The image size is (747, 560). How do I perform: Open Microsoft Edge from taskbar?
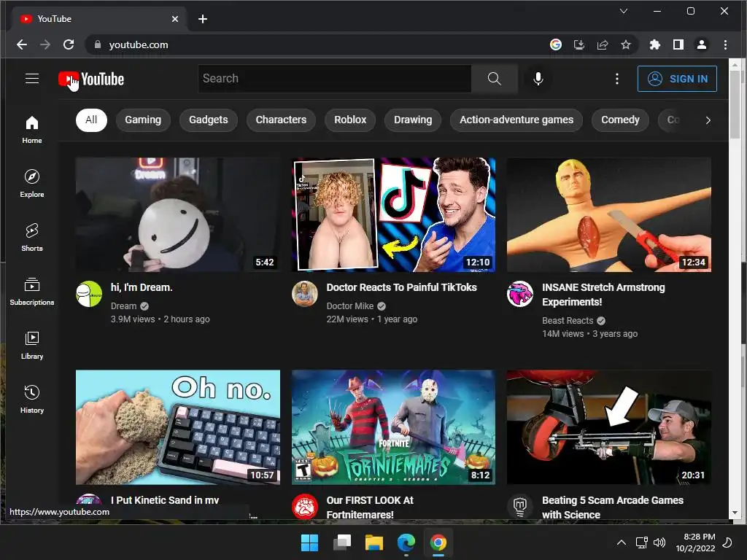point(406,542)
